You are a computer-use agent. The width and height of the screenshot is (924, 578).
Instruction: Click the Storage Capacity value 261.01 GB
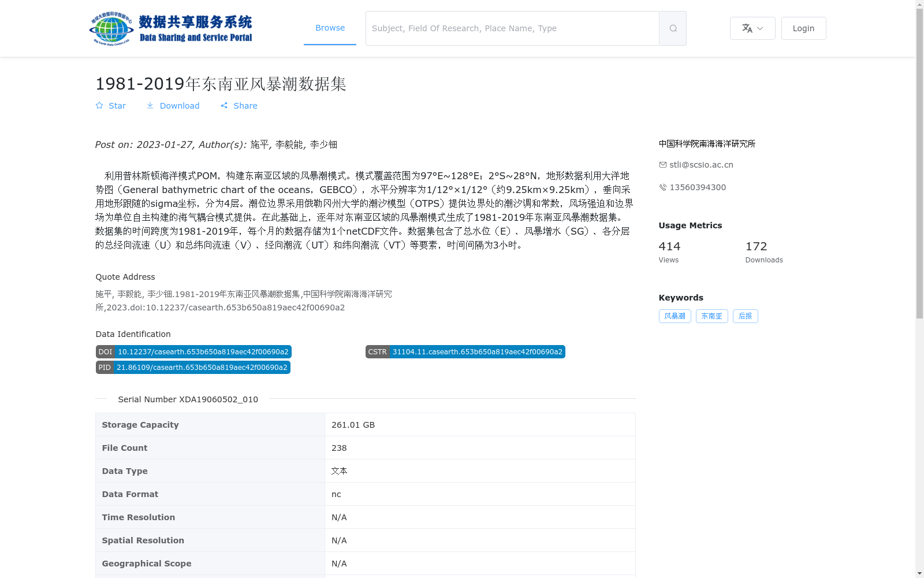353,425
